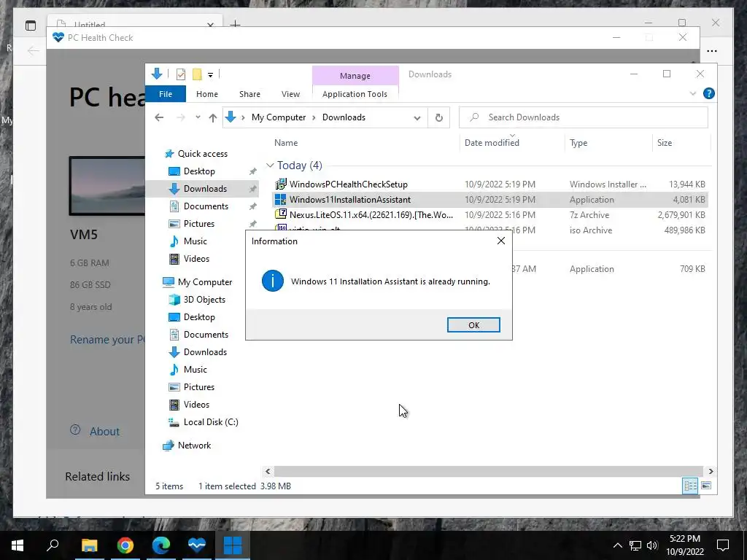The width and height of the screenshot is (747, 560).
Task: Select the Manage contextual tab
Action: coord(355,76)
